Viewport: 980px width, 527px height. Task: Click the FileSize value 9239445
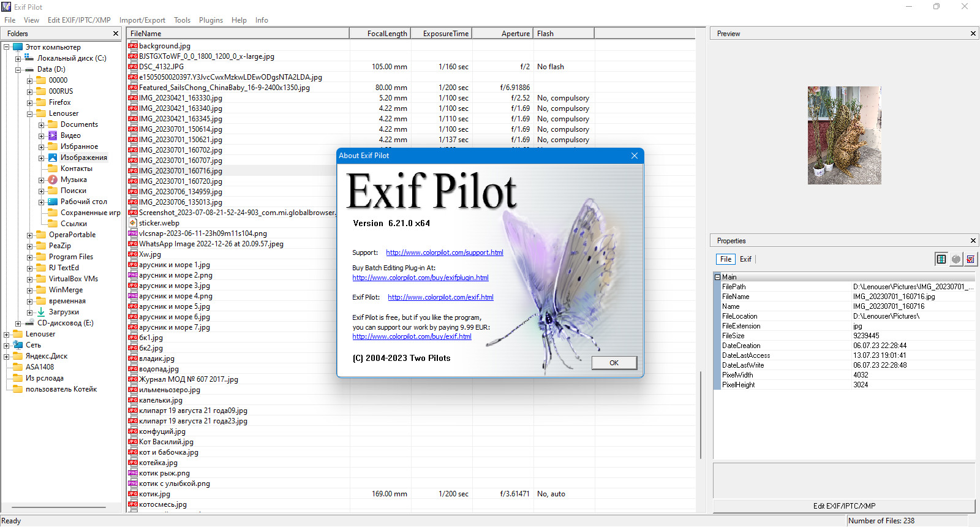point(866,336)
